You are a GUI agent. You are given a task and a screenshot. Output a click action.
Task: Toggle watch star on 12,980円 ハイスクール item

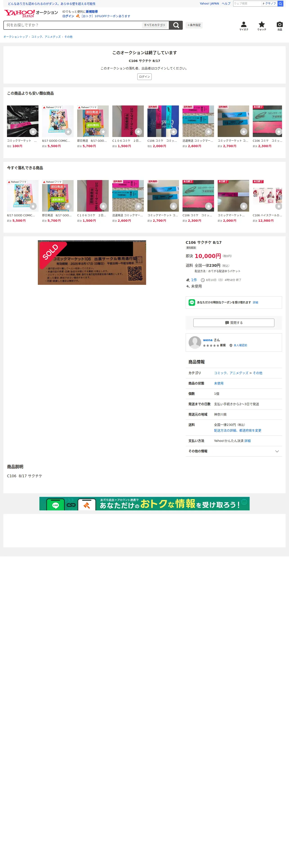tap(279, 206)
